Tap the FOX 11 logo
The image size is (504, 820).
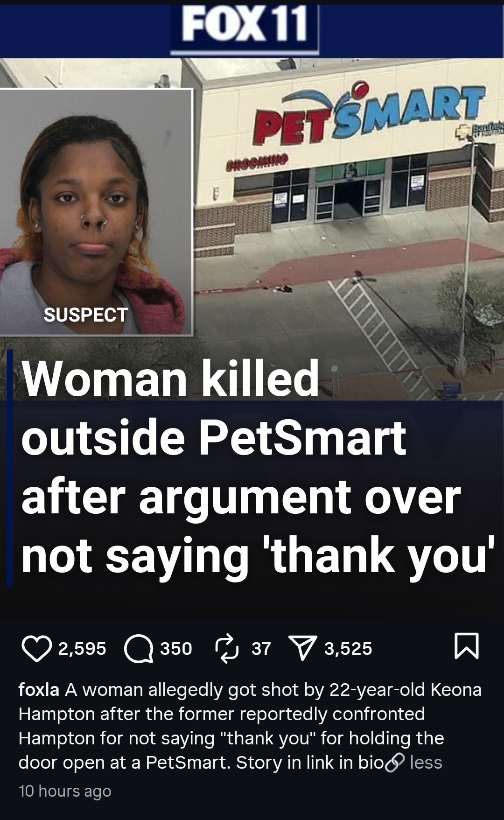point(245,27)
